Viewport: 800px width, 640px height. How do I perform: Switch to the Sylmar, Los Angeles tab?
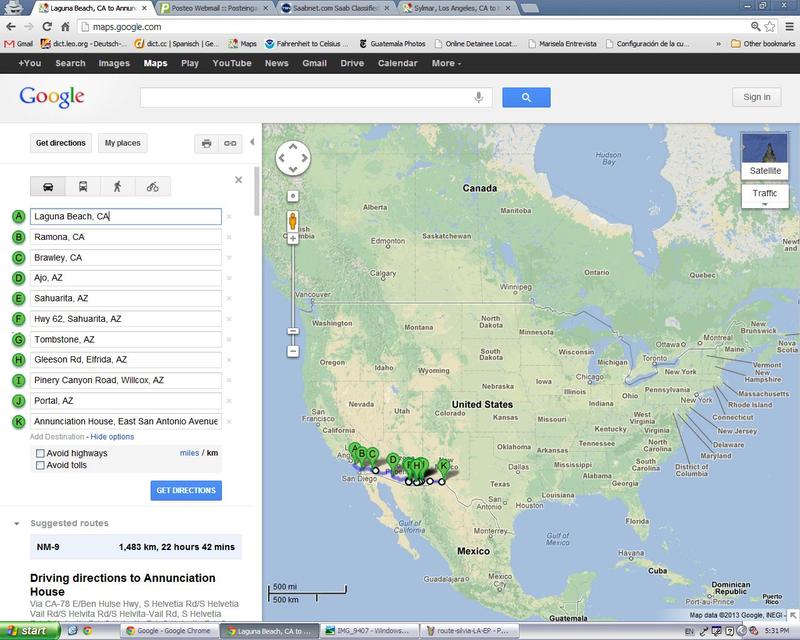click(456, 8)
